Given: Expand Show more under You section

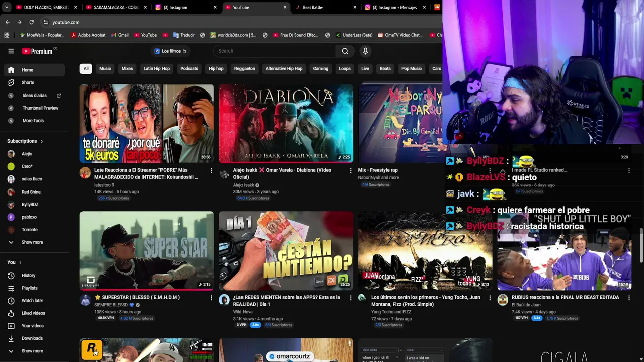Looking at the screenshot, I should pos(33,350).
